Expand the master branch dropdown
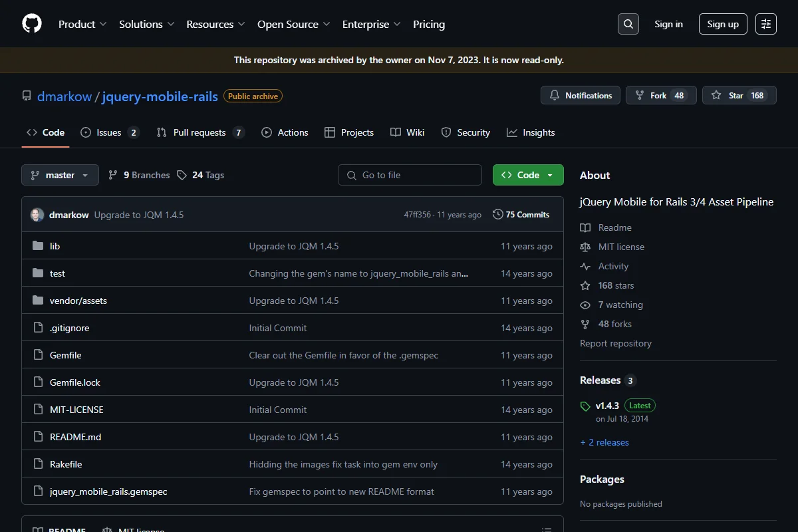 [60, 175]
